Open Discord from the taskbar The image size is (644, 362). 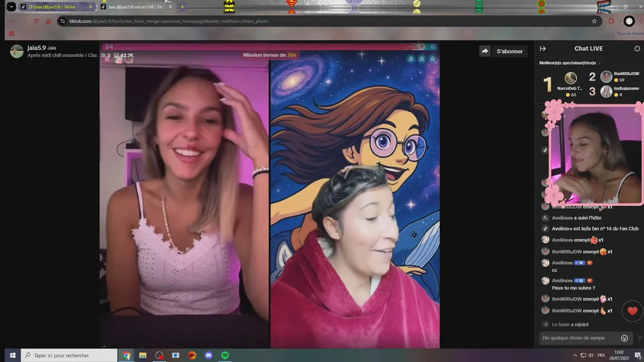click(209, 355)
